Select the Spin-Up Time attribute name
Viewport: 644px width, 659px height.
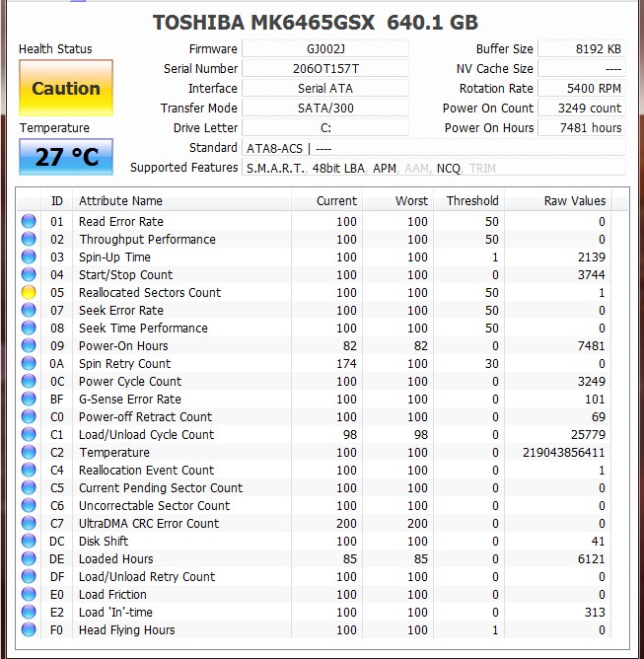click(114, 256)
